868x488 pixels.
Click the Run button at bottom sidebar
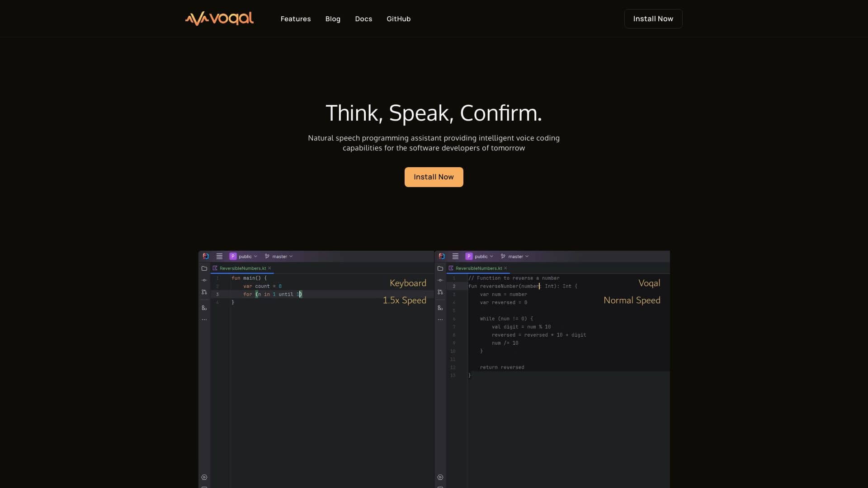(x=204, y=477)
